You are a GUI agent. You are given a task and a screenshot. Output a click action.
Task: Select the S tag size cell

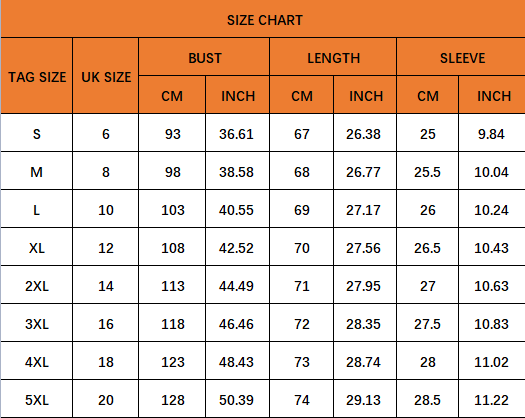37,133
